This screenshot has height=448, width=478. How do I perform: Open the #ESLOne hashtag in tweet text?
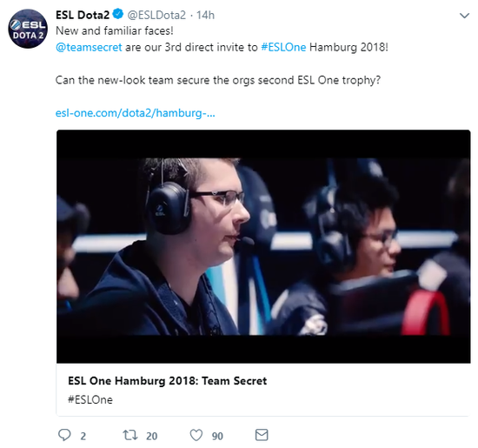283,47
